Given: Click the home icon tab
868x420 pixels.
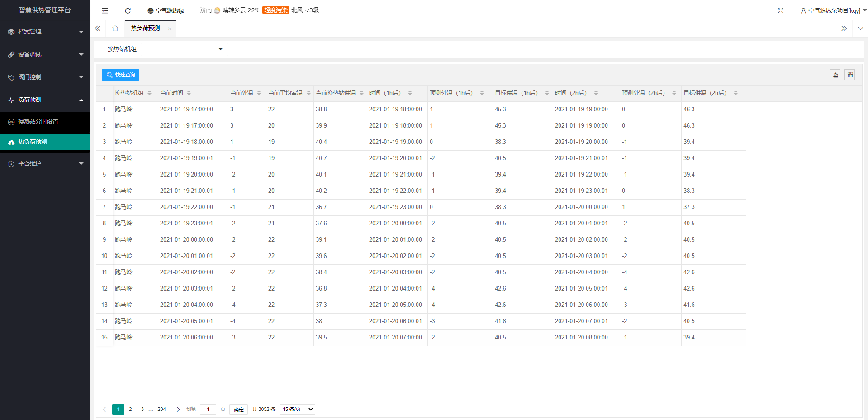Looking at the screenshot, I should 115,29.
